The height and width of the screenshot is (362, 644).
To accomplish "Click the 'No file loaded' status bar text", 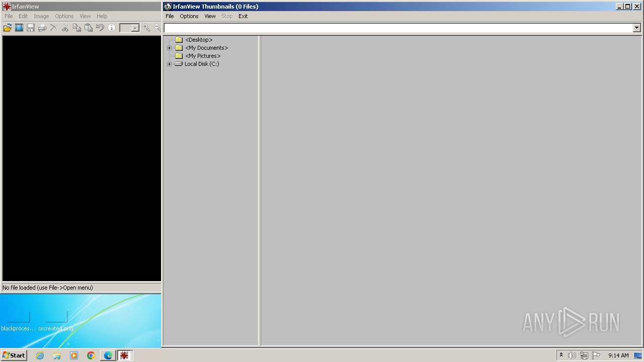I will tap(48, 288).
